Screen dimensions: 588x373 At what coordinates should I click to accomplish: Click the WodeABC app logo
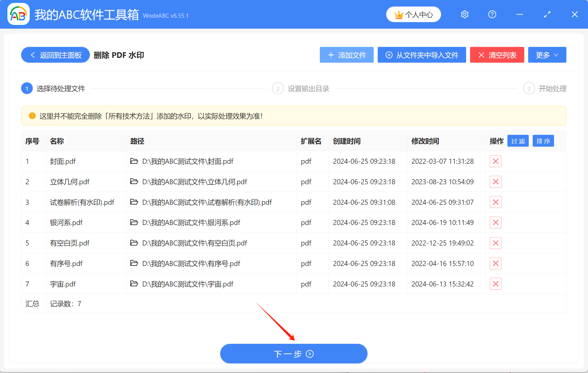tap(19, 14)
